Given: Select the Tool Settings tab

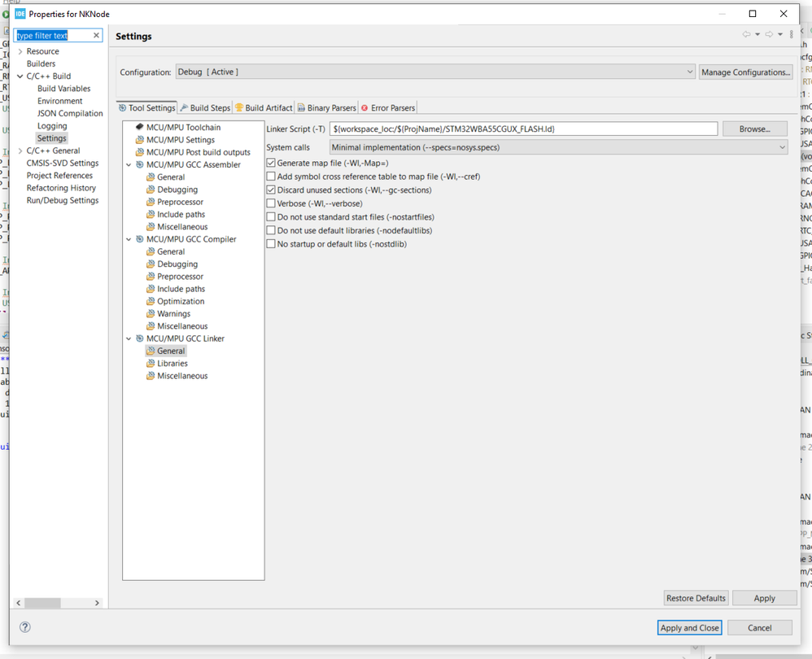Looking at the screenshot, I should point(147,107).
